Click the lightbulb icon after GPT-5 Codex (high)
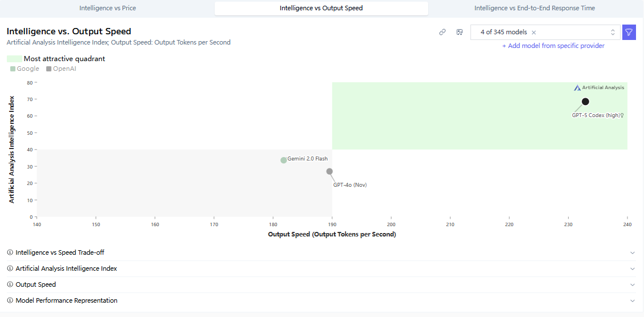 coord(622,115)
